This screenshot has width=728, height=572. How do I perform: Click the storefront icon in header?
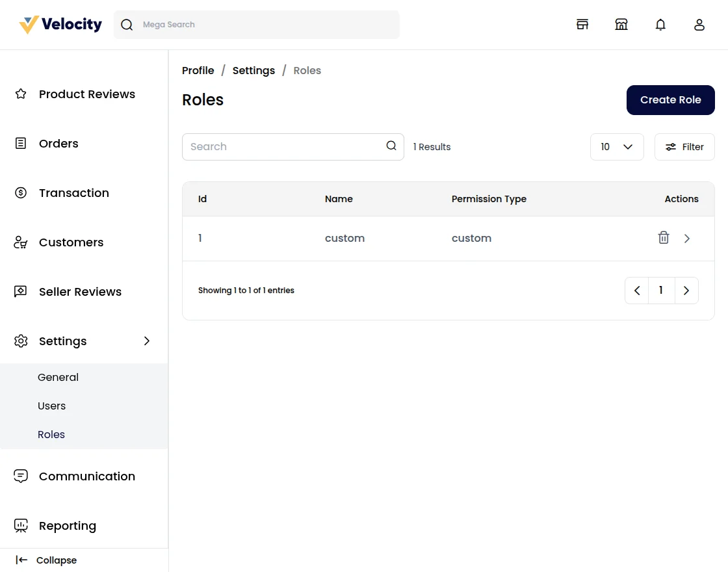pos(582,25)
